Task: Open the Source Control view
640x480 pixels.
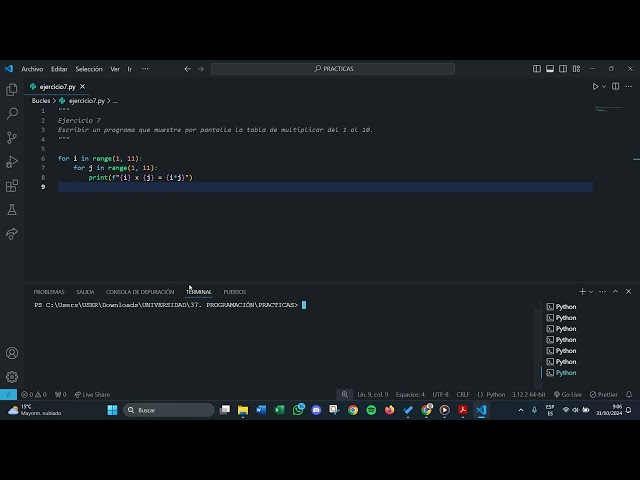Action: click(x=12, y=138)
